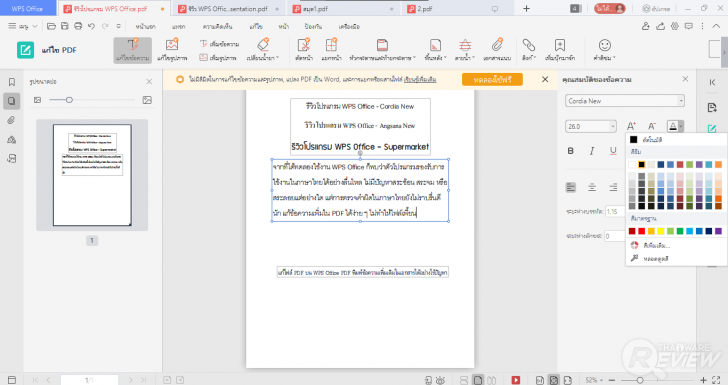The width and height of the screenshot is (728, 385).
Task: Open a new tab with plus button
Action: click(526, 8)
